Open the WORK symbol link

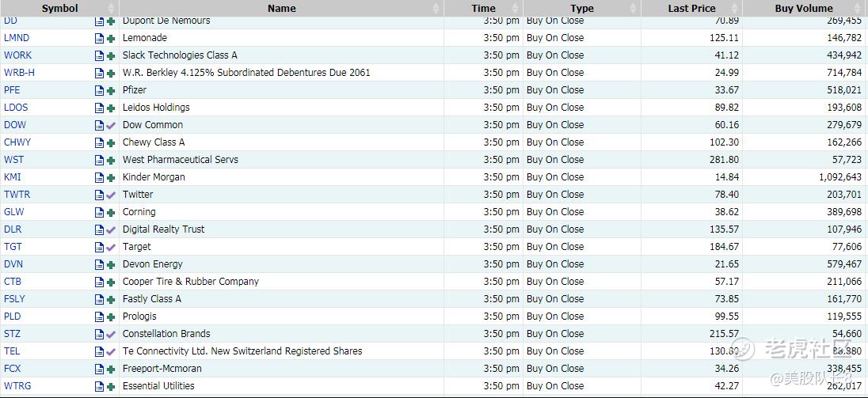(x=17, y=55)
